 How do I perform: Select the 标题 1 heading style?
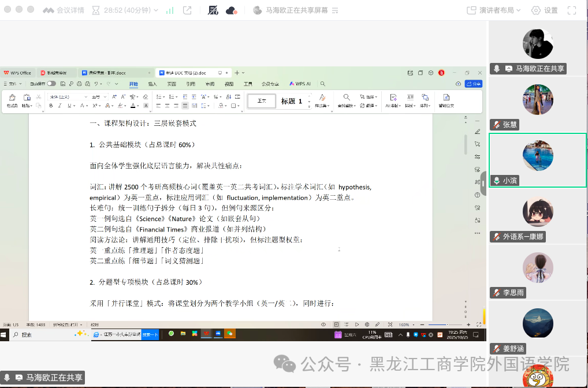[292, 101]
